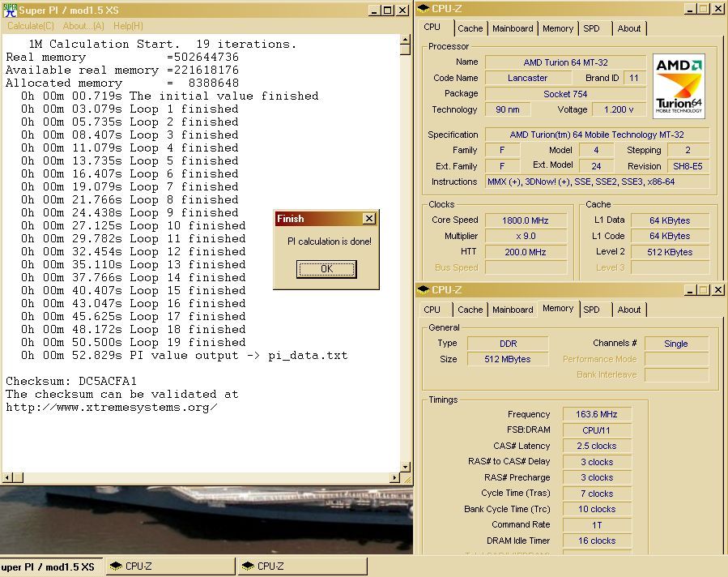The image size is (728, 577).
Task: Close the upper CPU-Z window
Action: click(717, 9)
